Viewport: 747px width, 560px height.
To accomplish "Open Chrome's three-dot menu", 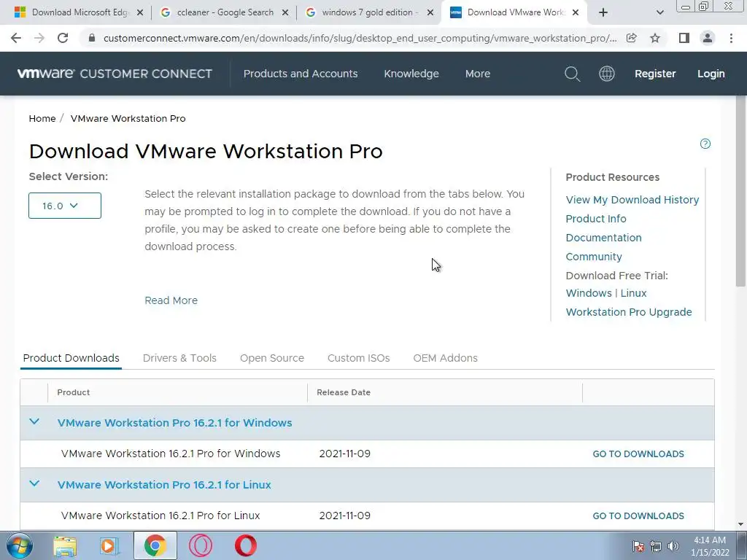I will 731,38.
